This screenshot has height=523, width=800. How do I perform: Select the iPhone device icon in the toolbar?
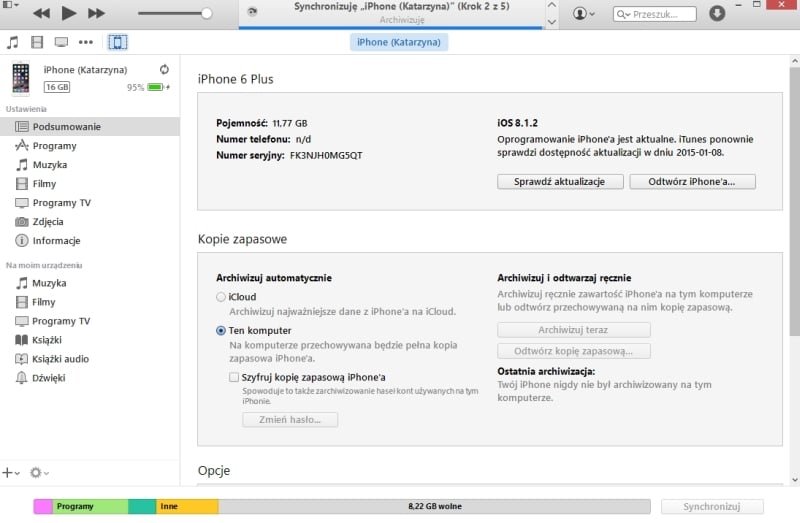click(117, 42)
